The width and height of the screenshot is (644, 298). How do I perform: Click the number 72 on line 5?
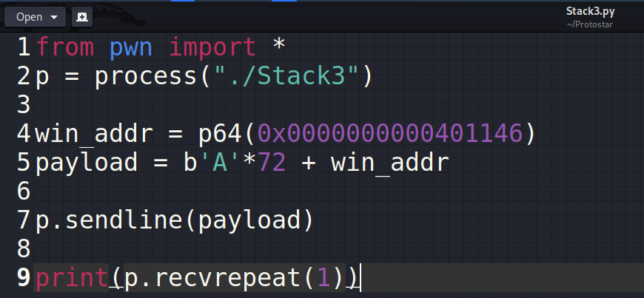click(x=272, y=163)
